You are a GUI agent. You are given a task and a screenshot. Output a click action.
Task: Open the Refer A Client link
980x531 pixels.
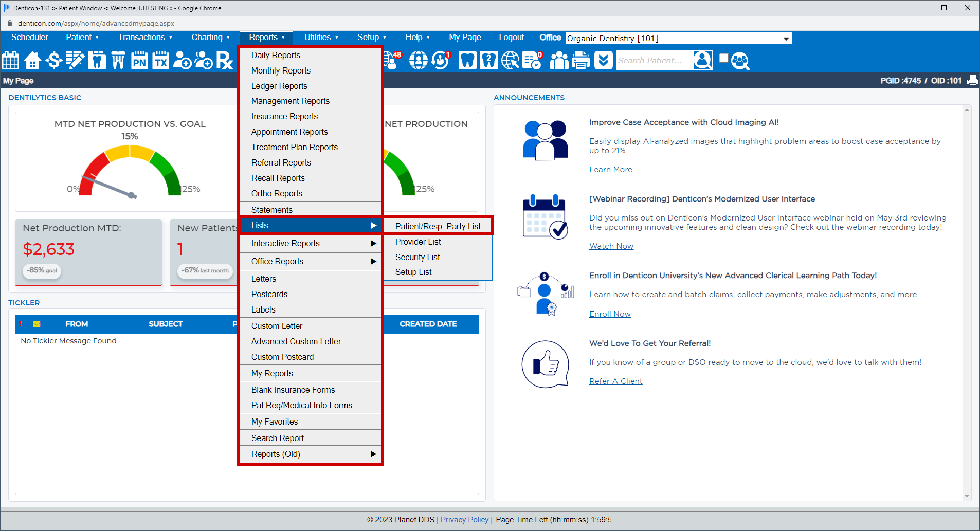click(615, 381)
